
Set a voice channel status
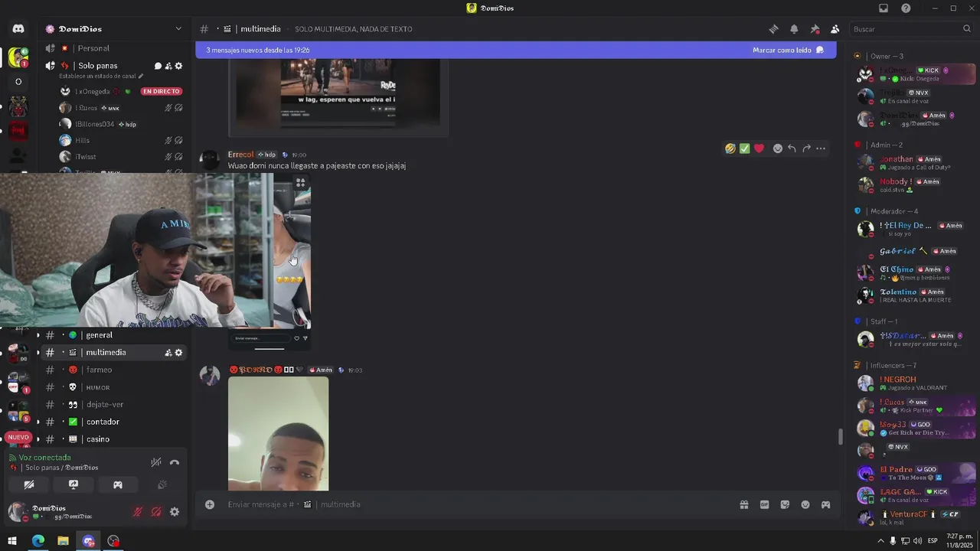point(100,77)
